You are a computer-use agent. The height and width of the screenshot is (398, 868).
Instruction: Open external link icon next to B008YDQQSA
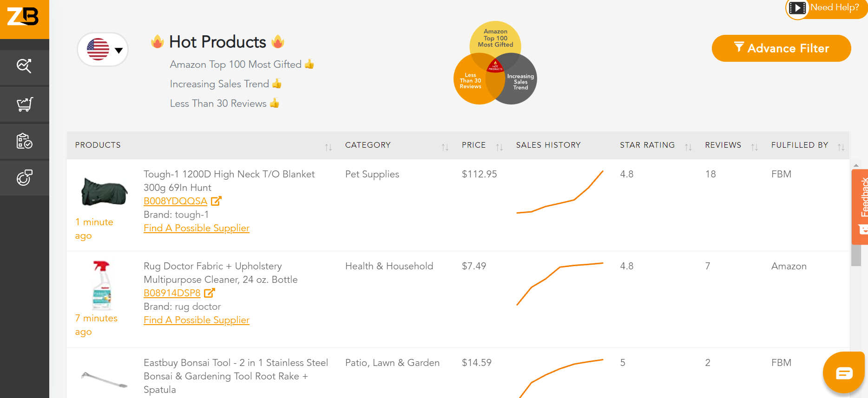(x=216, y=201)
